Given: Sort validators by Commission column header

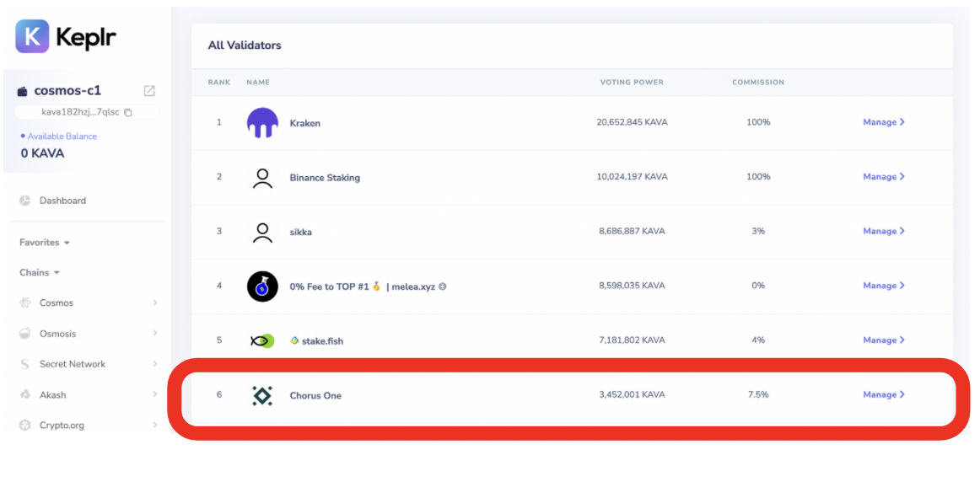Looking at the screenshot, I should pyautogui.click(x=757, y=83).
